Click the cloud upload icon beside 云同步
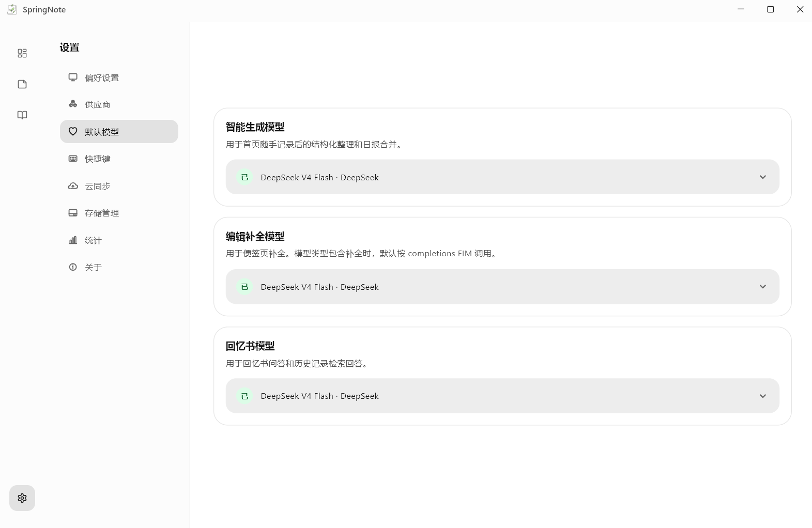The image size is (812, 528). pos(73,186)
